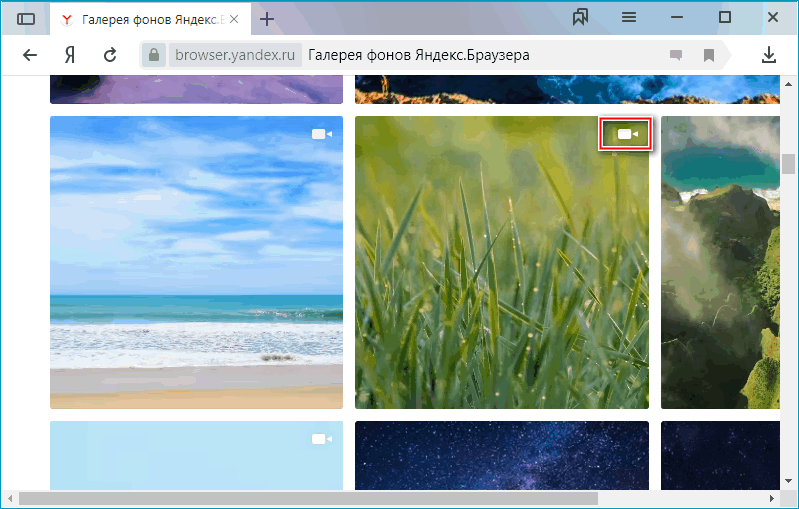Toggle the side panel icon
Image resolution: width=799 pixels, height=509 pixels.
click(26, 18)
